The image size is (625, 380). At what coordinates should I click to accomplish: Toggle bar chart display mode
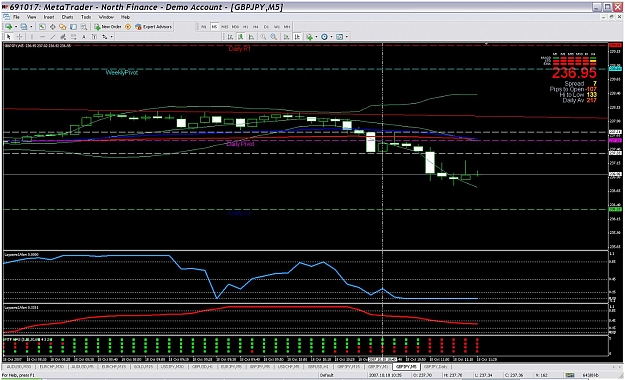point(230,37)
